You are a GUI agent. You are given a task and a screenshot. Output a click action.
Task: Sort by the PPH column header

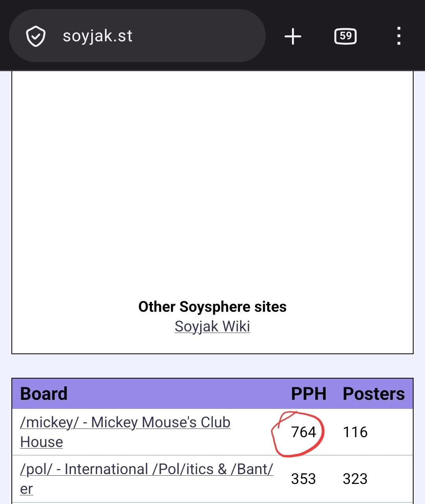pyautogui.click(x=309, y=394)
